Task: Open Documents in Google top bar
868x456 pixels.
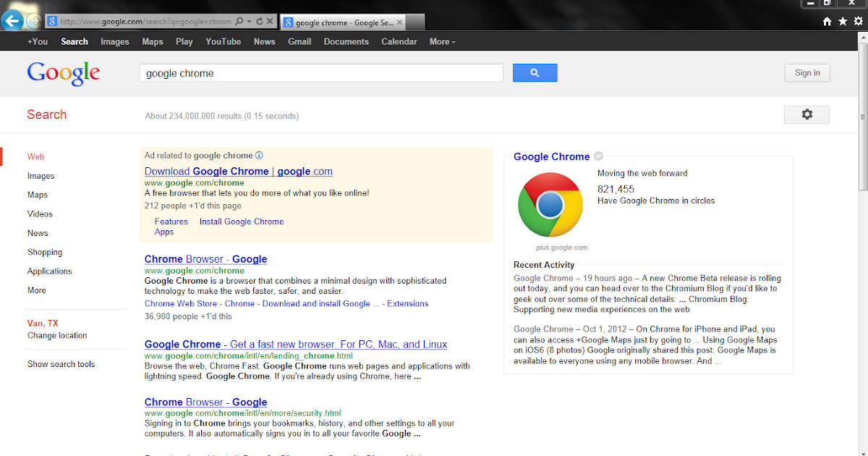Action: click(x=346, y=41)
